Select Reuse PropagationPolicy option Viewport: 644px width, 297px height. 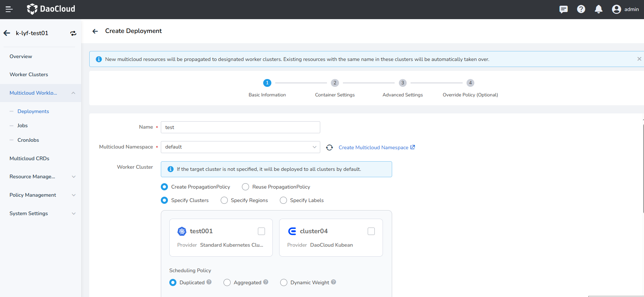click(x=245, y=187)
